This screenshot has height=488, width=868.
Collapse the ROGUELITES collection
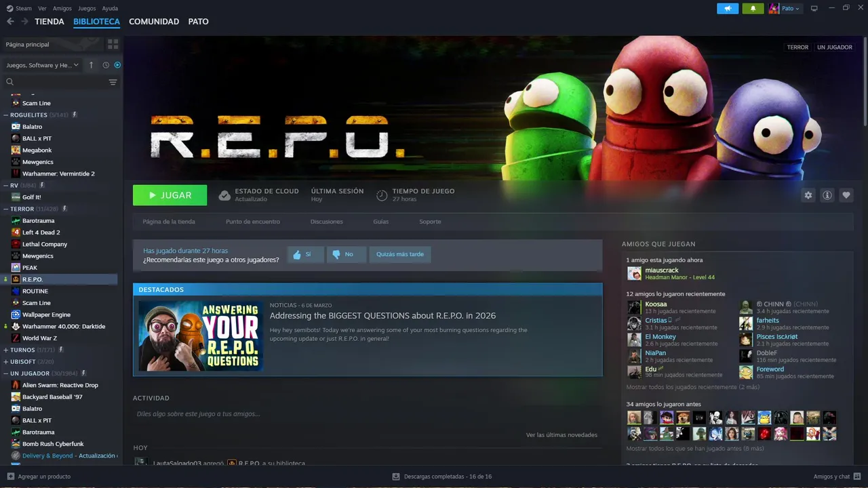pyautogui.click(x=5, y=115)
